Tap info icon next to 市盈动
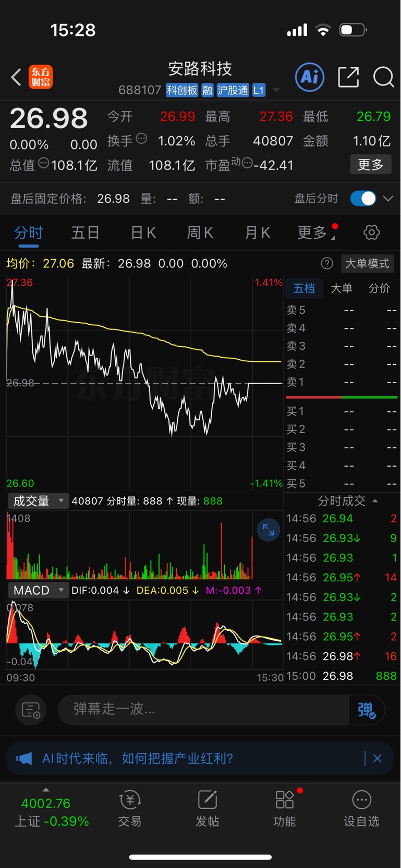Viewport: 401px width, 868px height. (247, 163)
